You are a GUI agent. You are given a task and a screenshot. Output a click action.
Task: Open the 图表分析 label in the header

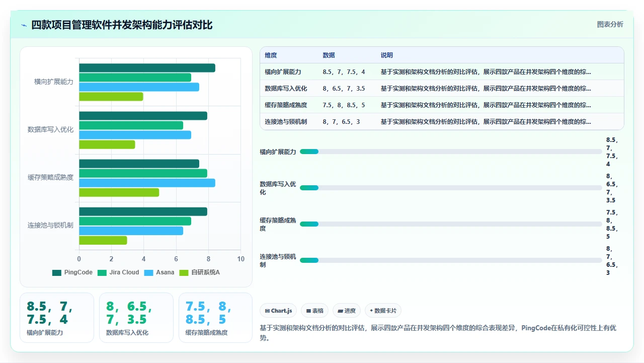tap(610, 24)
